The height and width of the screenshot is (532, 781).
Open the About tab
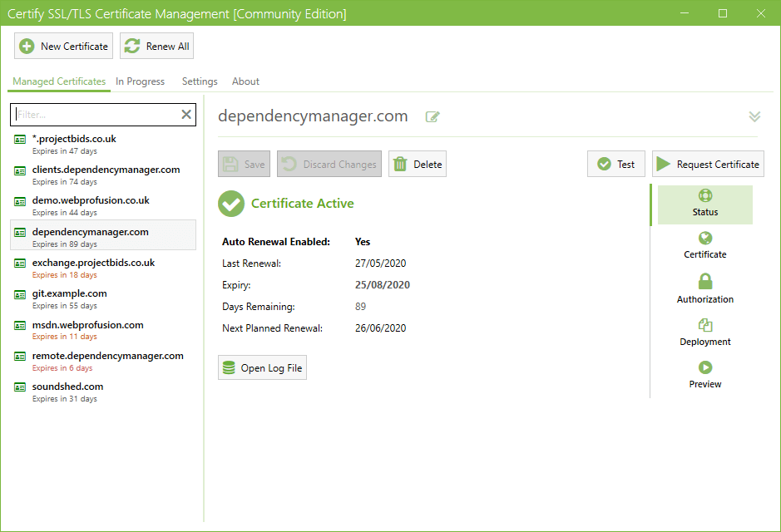[245, 81]
